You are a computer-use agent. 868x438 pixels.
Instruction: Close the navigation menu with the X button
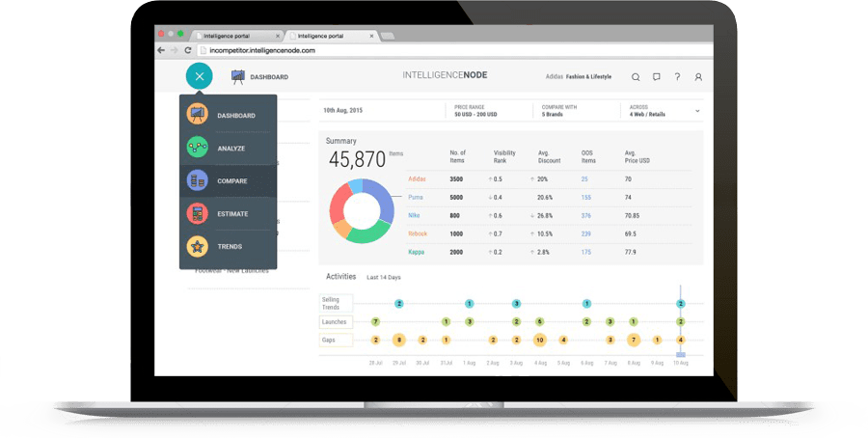(199, 76)
